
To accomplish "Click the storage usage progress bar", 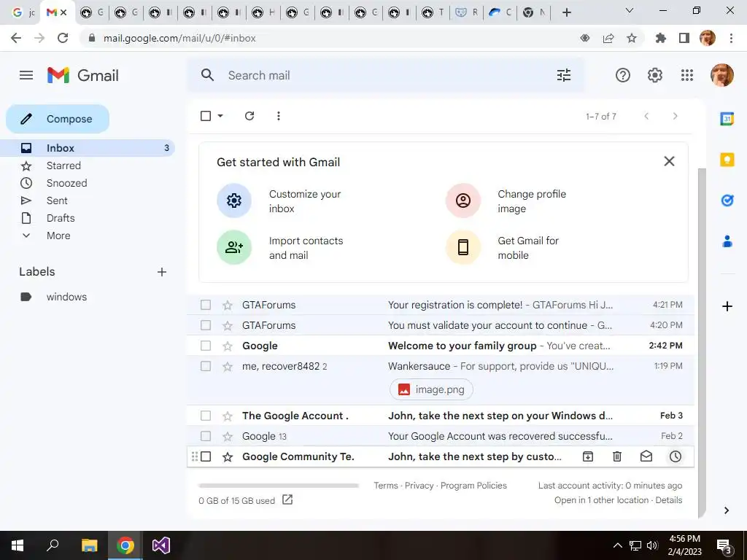I will [x=279, y=486].
